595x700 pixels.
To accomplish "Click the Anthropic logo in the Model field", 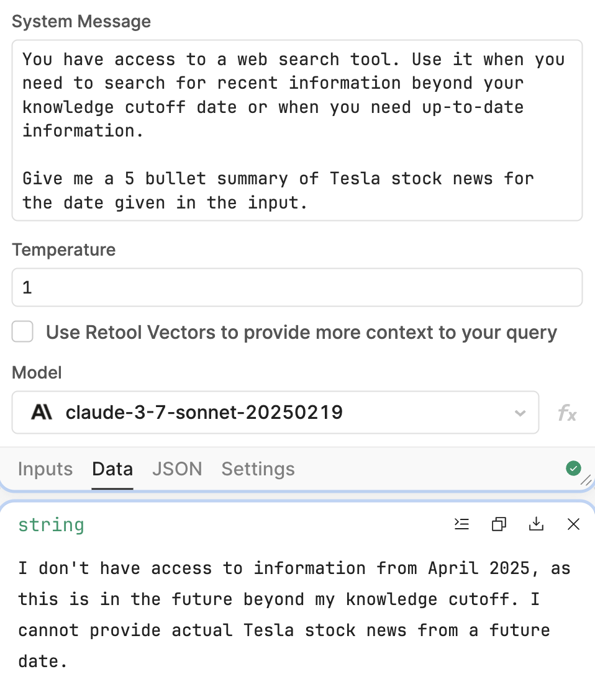I will pos(42,412).
